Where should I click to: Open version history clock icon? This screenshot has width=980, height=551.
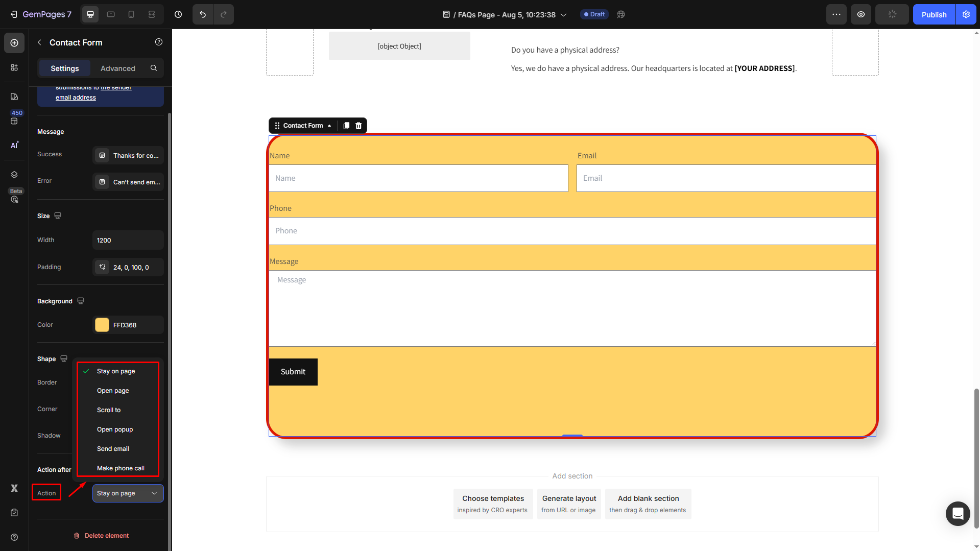[x=178, y=14]
